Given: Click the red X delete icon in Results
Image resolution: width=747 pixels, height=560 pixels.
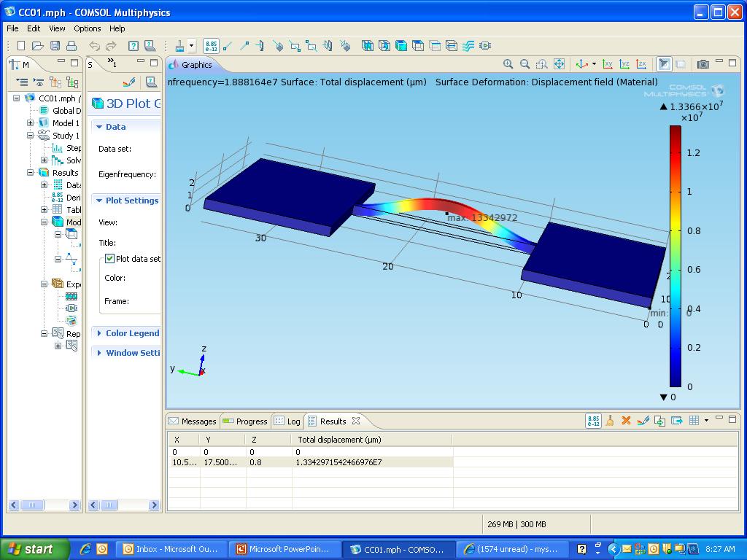Looking at the screenshot, I should click(x=625, y=421).
